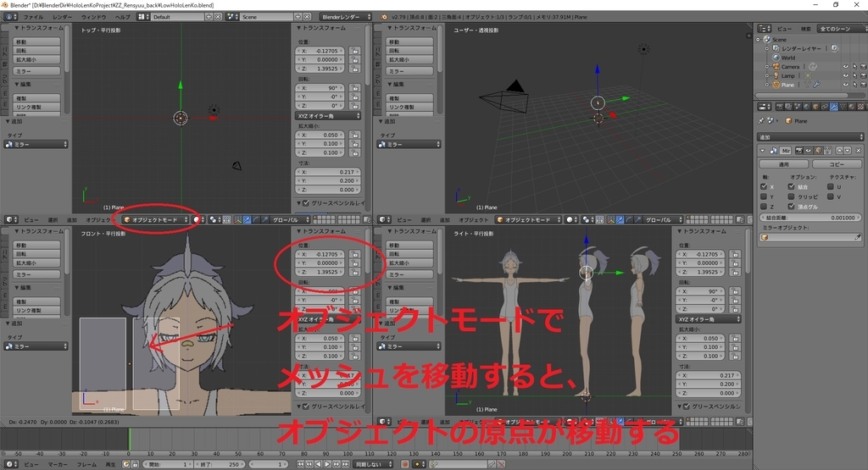Image resolution: width=868 pixels, height=470 pixels.
Task: Toggle Camera visibility eye in the outliner
Action: [845, 67]
